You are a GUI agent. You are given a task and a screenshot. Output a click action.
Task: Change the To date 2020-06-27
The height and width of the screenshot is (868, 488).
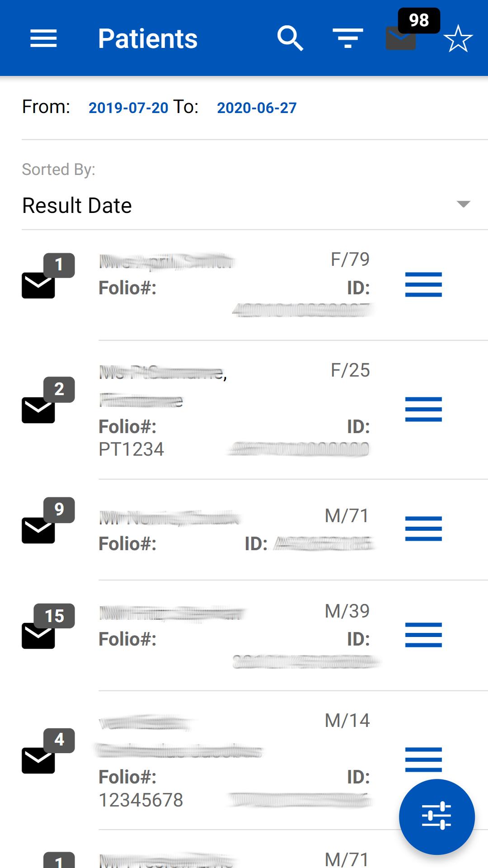[257, 108]
